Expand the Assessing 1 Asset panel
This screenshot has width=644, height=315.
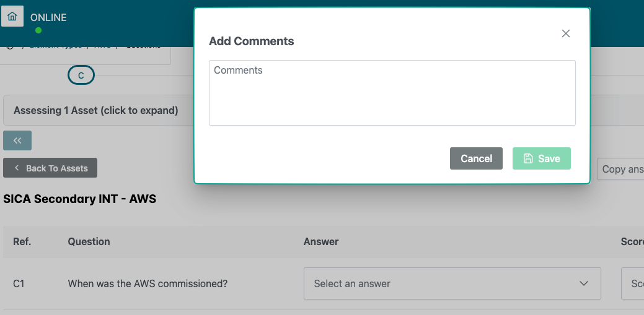[96, 110]
